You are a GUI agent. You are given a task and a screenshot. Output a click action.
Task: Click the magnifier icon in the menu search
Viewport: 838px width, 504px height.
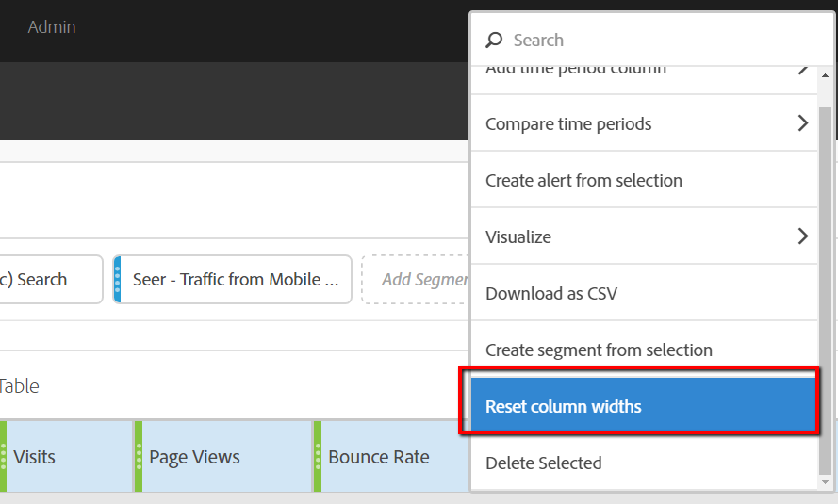tap(494, 41)
